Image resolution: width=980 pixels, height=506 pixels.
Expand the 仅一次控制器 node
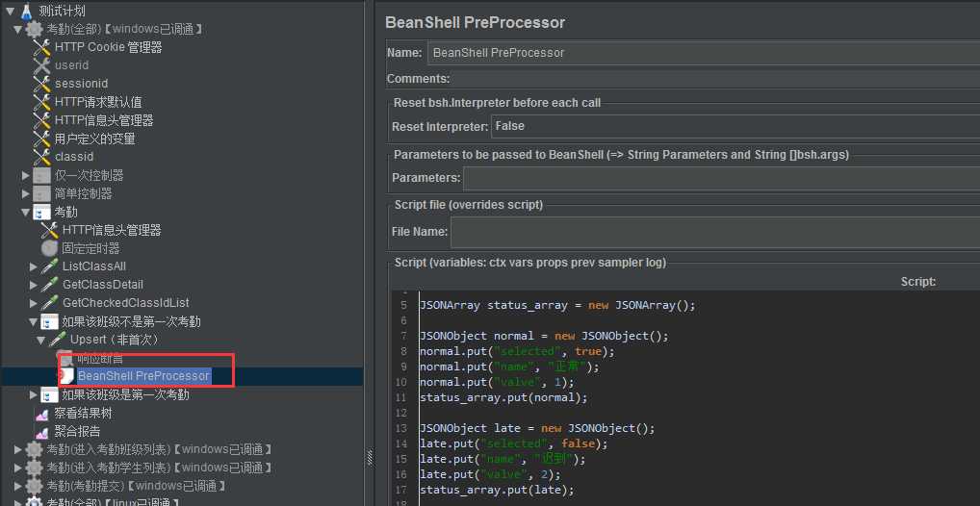[26, 175]
